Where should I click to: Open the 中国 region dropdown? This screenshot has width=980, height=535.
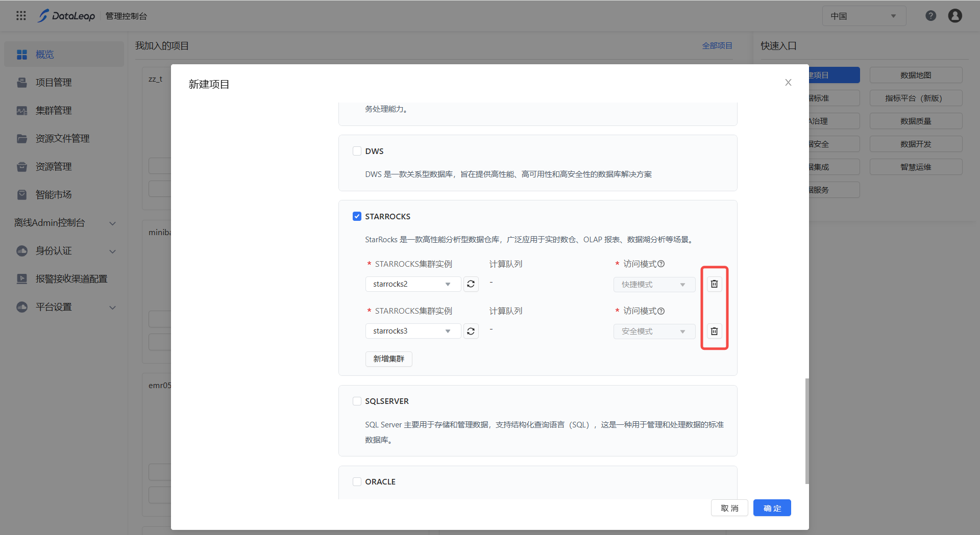(864, 16)
